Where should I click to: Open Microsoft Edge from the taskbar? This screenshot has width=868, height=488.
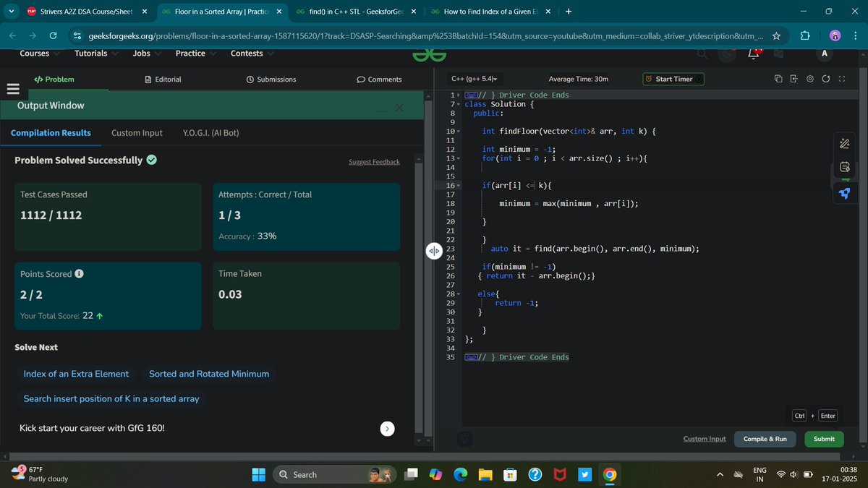460,475
